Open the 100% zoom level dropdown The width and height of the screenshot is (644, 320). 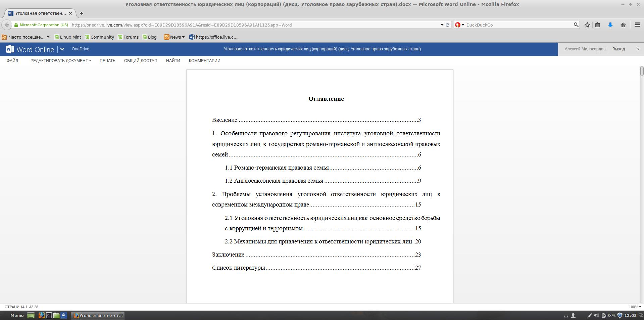pos(634,307)
